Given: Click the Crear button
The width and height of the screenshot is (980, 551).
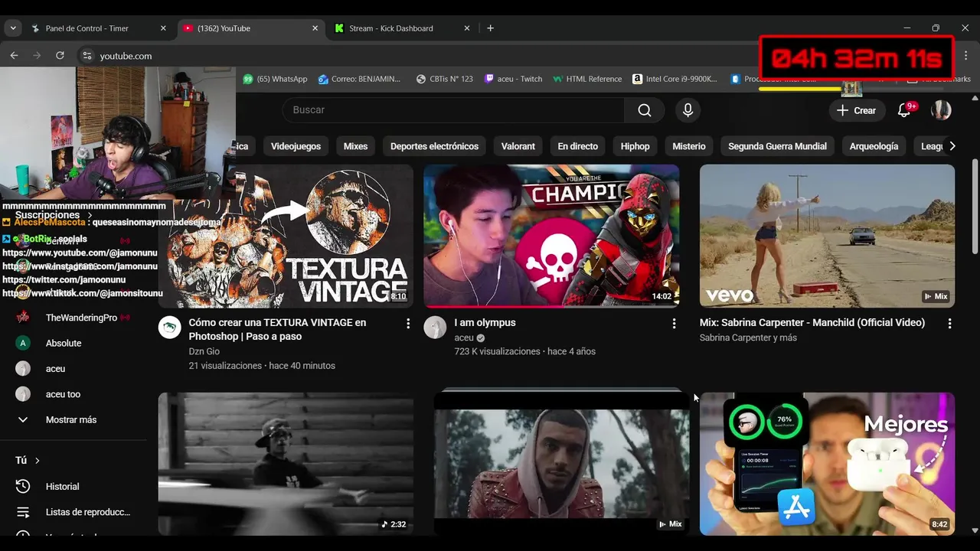Looking at the screenshot, I should (x=856, y=110).
